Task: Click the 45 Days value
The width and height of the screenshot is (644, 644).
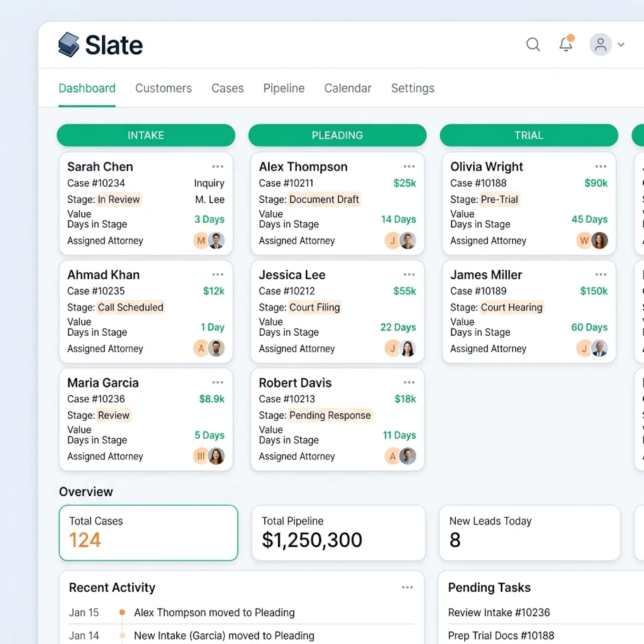Action: tap(590, 219)
